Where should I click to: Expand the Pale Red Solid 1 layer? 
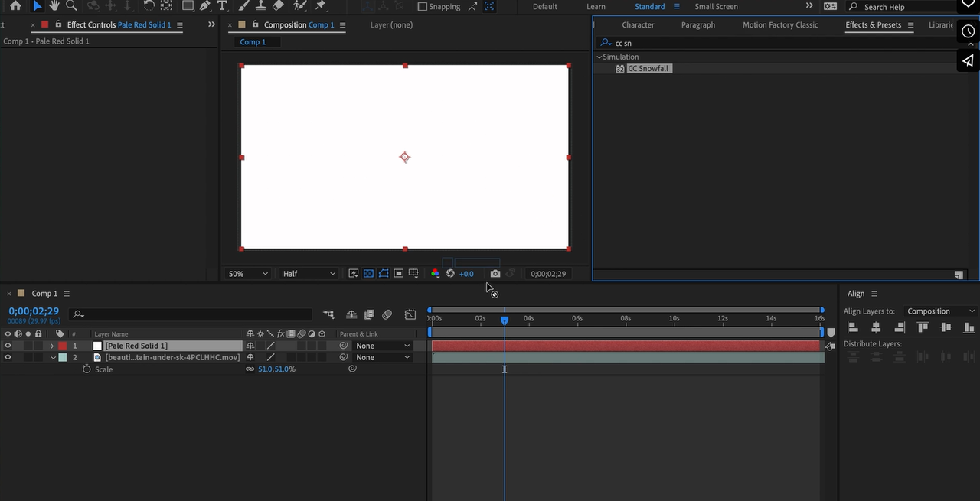[52, 346]
